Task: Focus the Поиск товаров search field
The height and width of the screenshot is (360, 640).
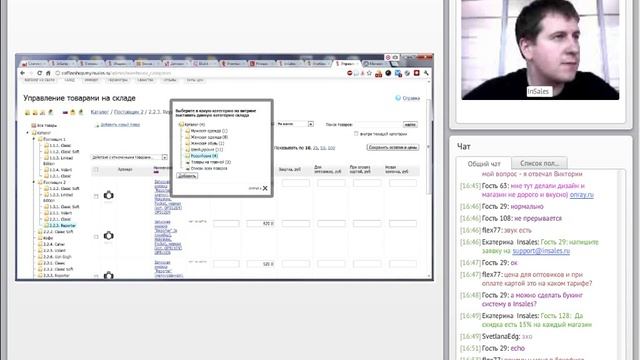Action: click(379, 124)
